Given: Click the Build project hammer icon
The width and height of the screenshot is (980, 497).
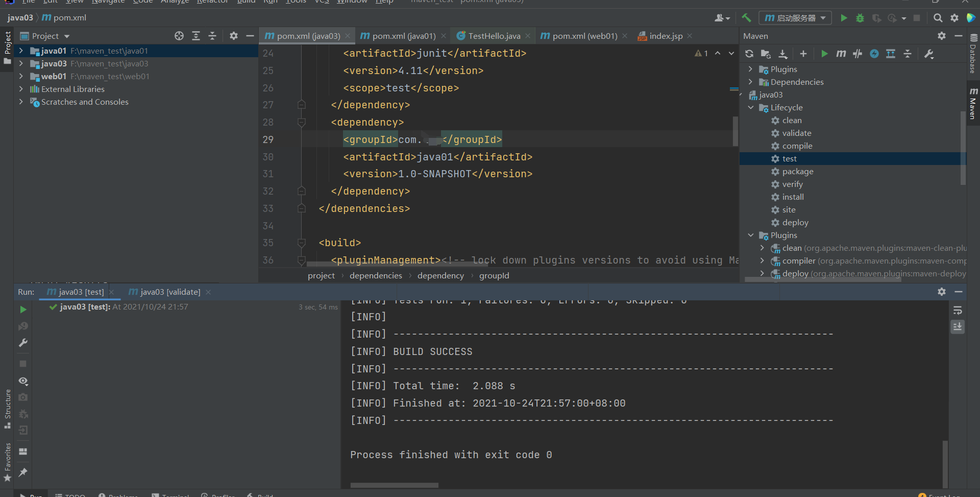Looking at the screenshot, I should click(746, 18).
